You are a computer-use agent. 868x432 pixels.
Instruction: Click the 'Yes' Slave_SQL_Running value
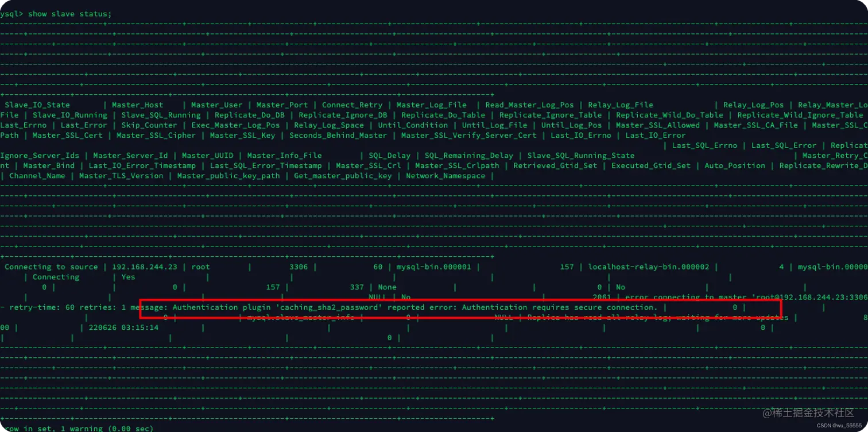click(128, 277)
